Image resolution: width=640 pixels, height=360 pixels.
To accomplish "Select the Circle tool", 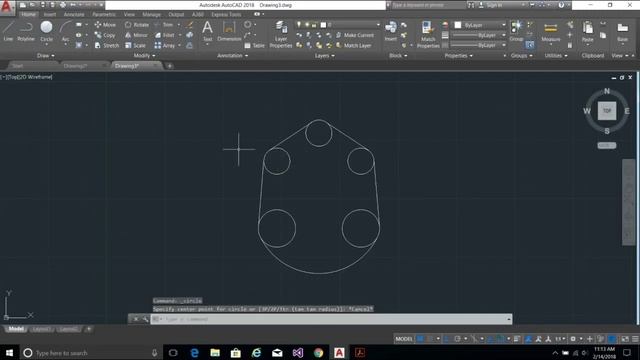I will 47,31.
